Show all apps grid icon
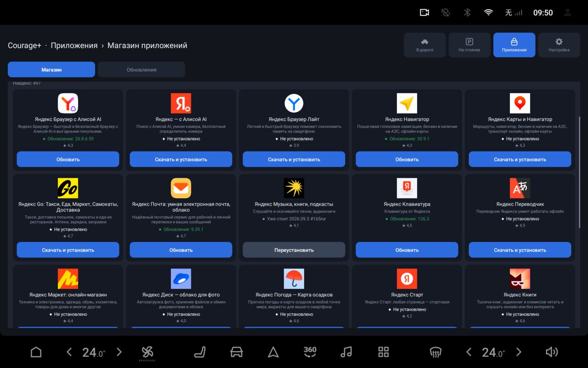588x368 pixels. 384,352
